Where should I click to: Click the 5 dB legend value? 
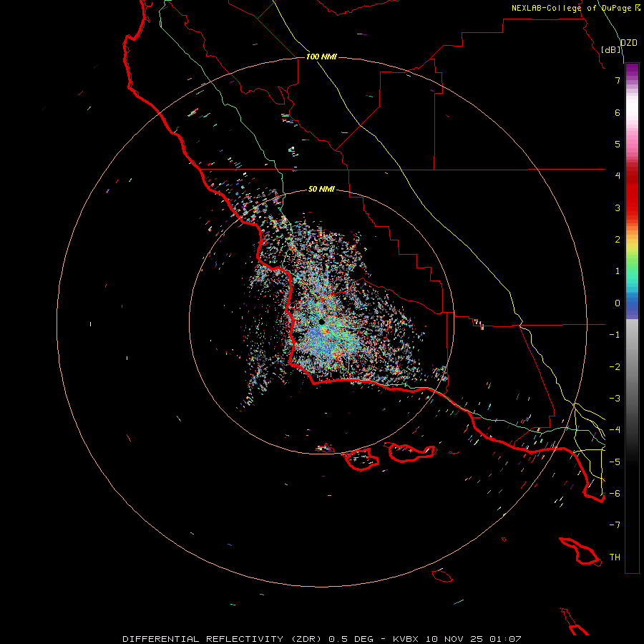point(618,144)
